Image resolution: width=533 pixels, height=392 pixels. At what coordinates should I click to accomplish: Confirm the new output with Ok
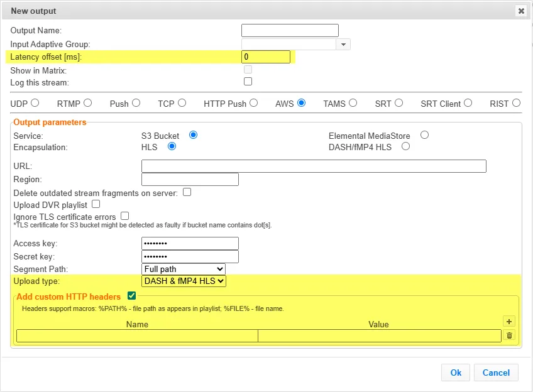[456, 373]
